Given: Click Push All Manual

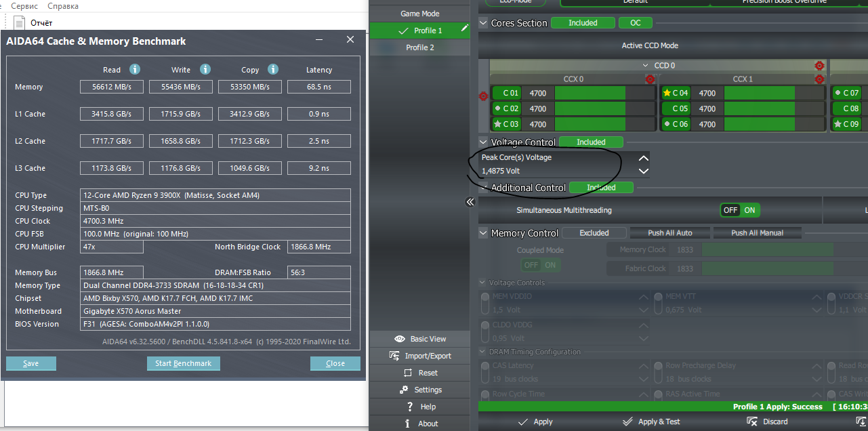Looking at the screenshot, I should click(x=758, y=233).
